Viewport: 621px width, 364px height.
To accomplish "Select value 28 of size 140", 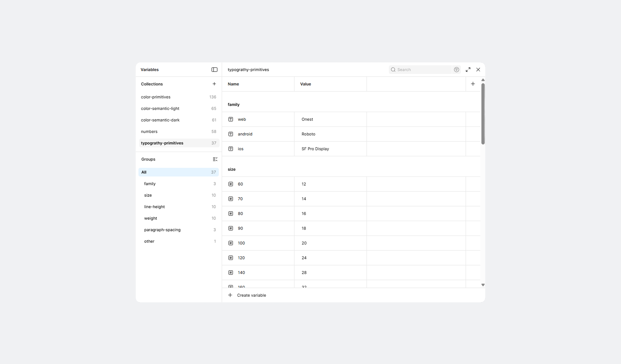I will [x=331, y=273].
